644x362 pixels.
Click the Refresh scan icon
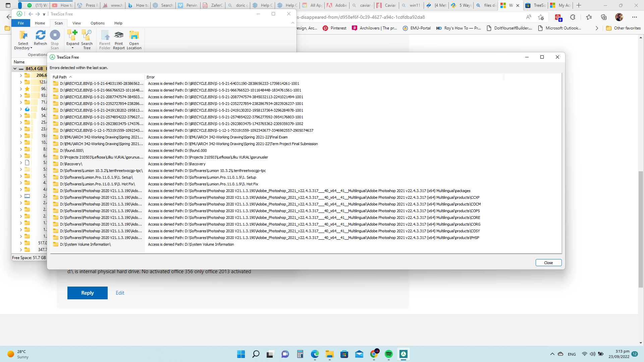(x=40, y=35)
